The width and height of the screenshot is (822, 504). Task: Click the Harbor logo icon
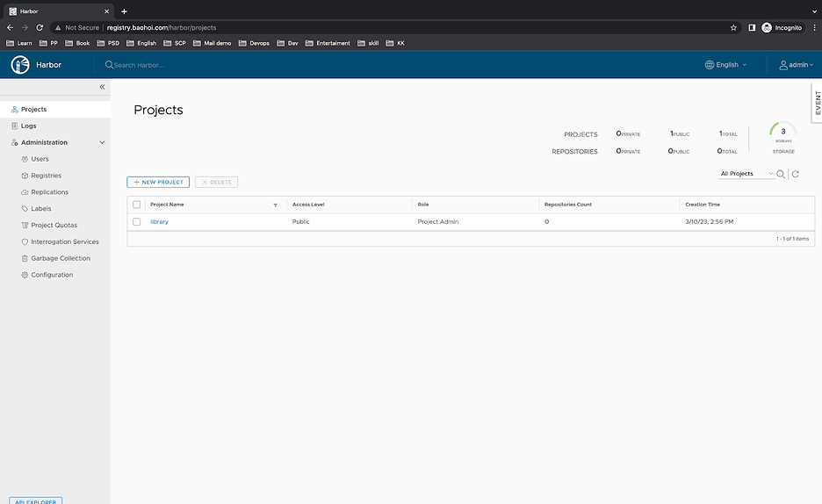[20, 65]
